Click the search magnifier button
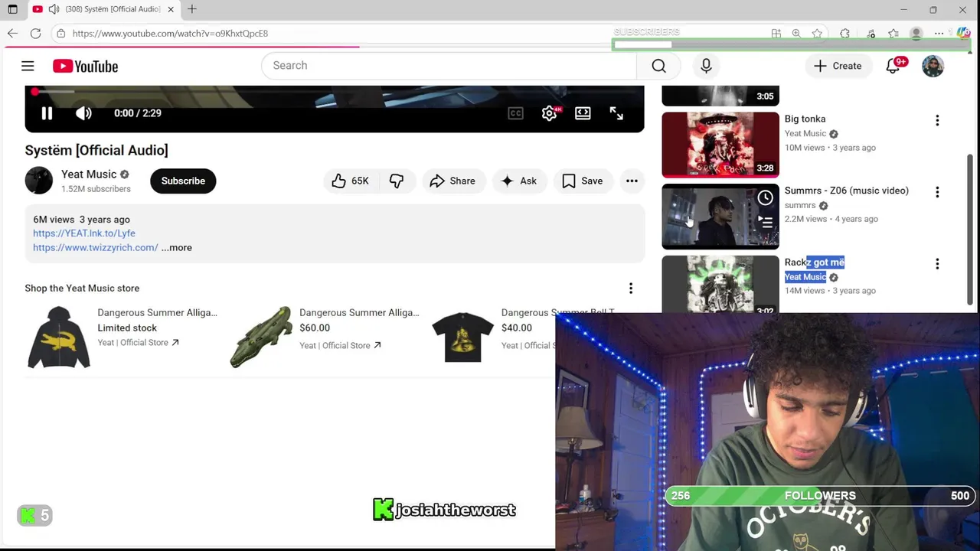980x551 pixels. 658,66
